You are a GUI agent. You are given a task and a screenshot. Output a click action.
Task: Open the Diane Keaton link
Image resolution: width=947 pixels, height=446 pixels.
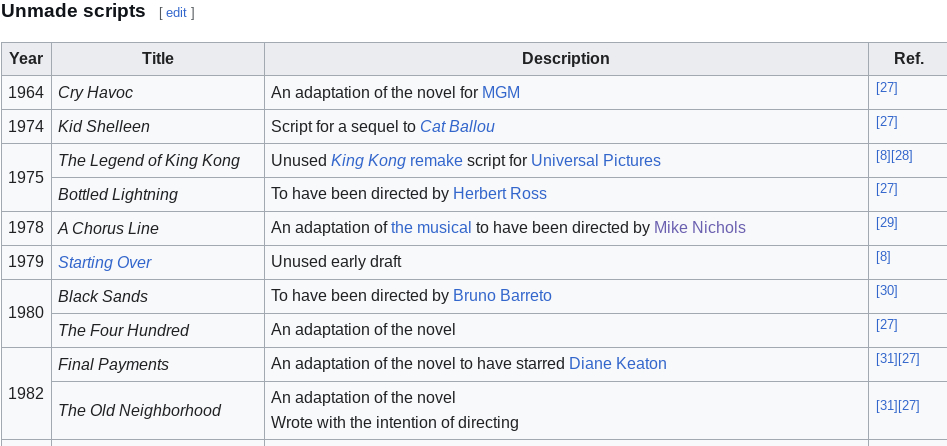(x=617, y=364)
